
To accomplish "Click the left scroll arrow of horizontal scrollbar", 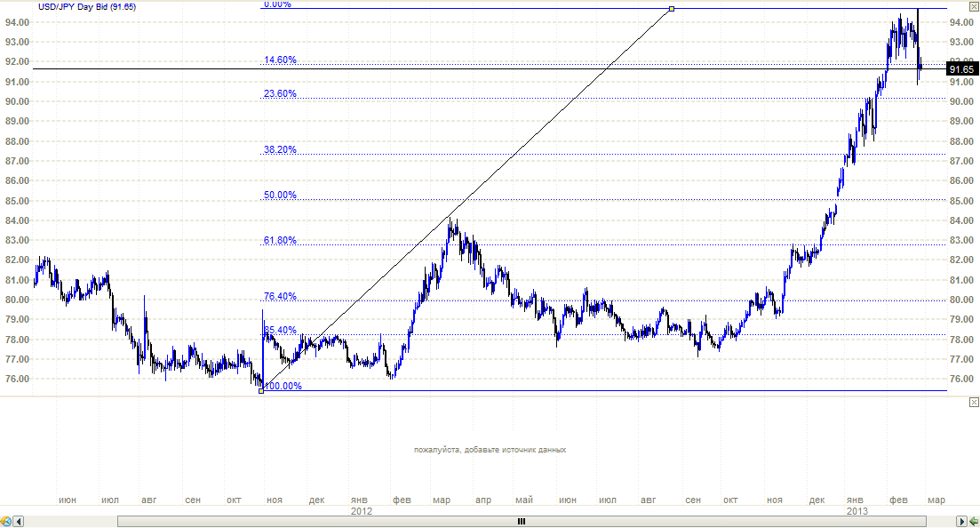I will (20, 521).
